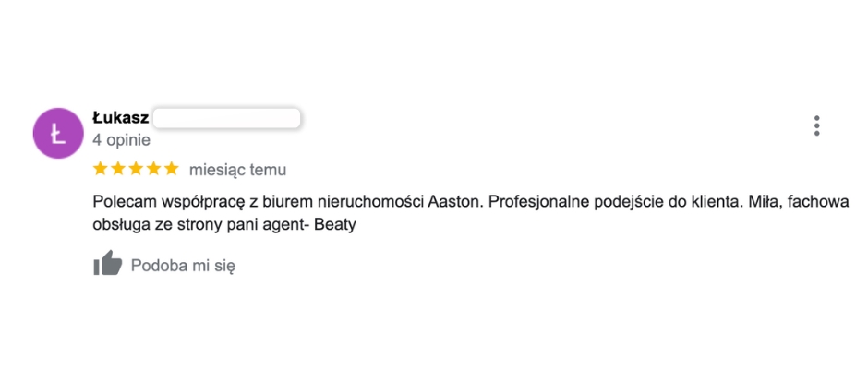Open the profile of reviewer Łukasz
The height and width of the screenshot is (369, 868).
tap(121, 118)
